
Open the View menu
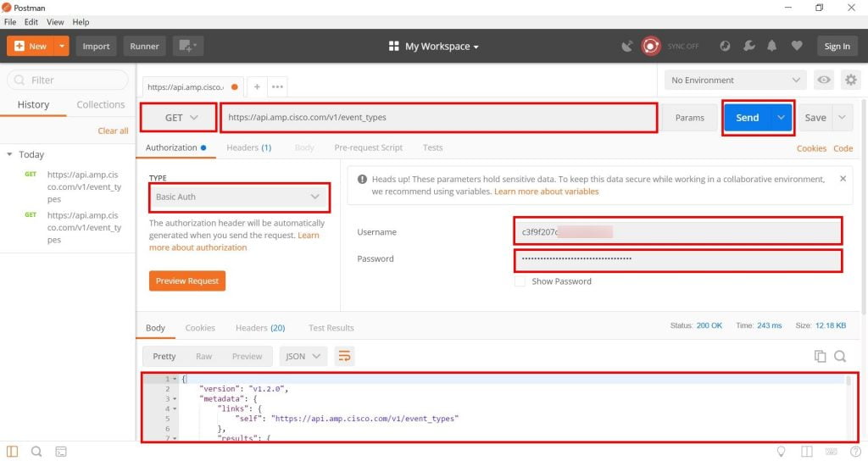point(55,21)
